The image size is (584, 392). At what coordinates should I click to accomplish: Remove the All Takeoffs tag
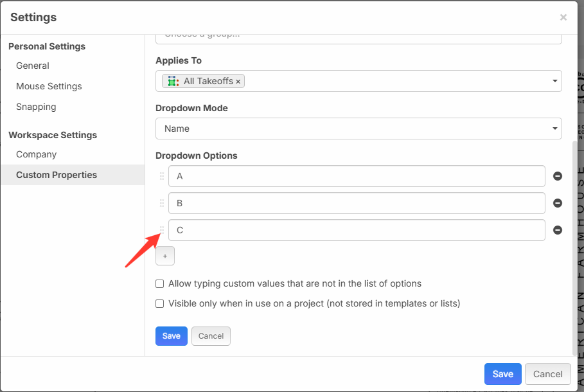click(x=238, y=82)
